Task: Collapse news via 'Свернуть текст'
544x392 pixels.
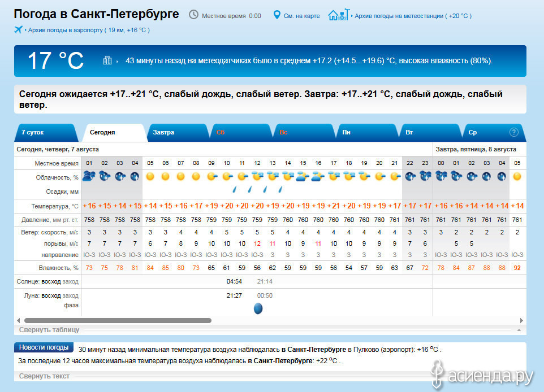Action: tap(44, 376)
